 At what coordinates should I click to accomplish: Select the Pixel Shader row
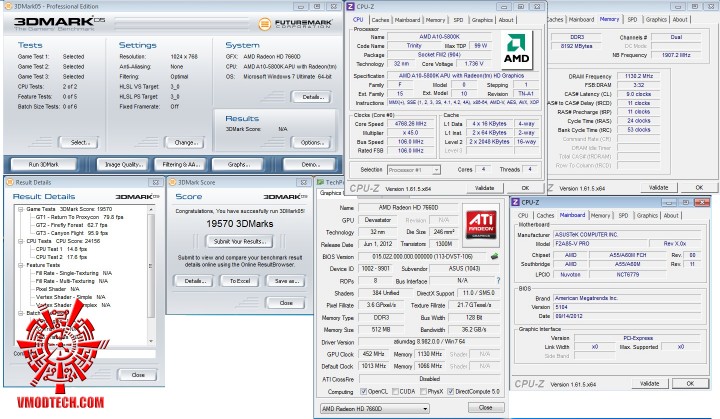click(x=57, y=289)
